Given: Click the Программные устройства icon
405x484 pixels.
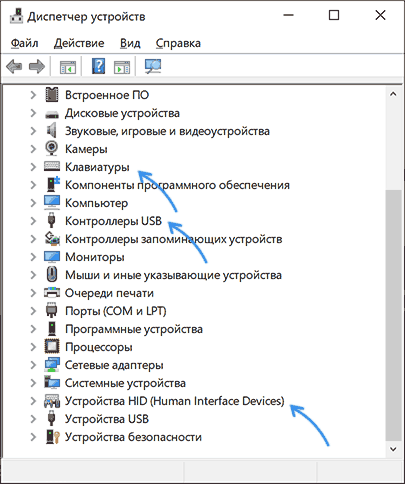Looking at the screenshot, I should pos(52,329).
